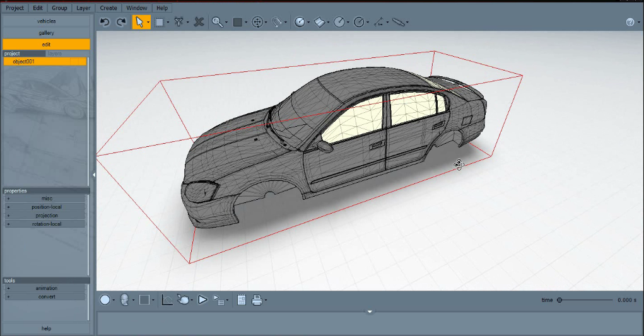Switch to the gallery panel
Viewport: 644px width, 336px height.
pos(46,33)
